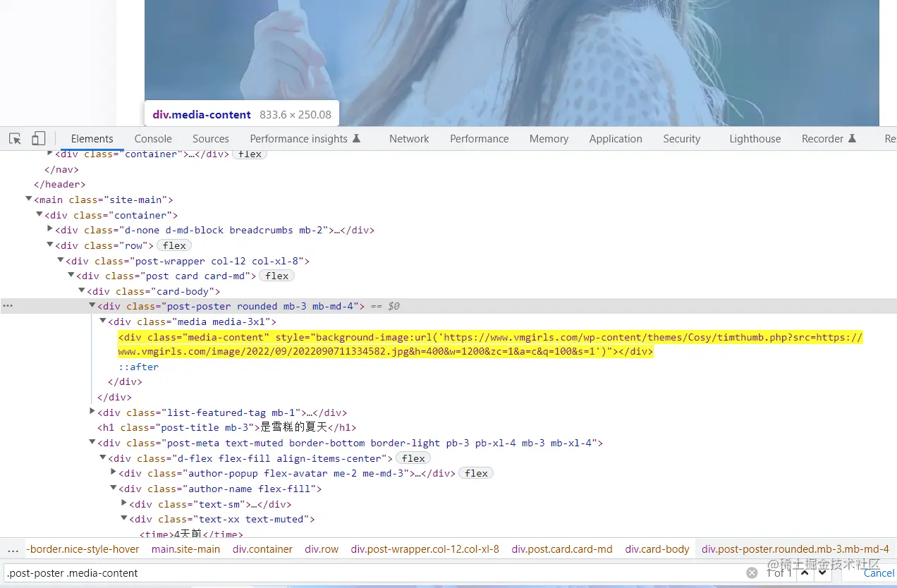This screenshot has height=588, width=897.
Task: Expand the list-featured-tag div node
Action: pos(92,412)
